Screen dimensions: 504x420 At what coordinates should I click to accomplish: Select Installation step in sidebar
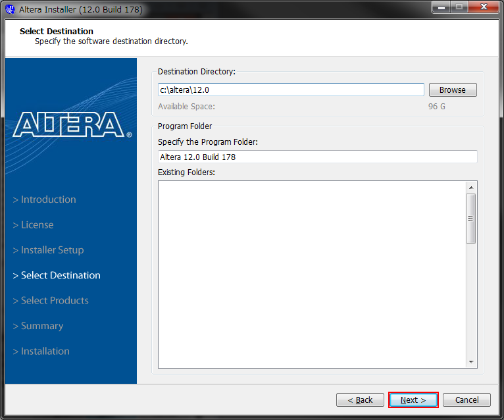point(41,351)
